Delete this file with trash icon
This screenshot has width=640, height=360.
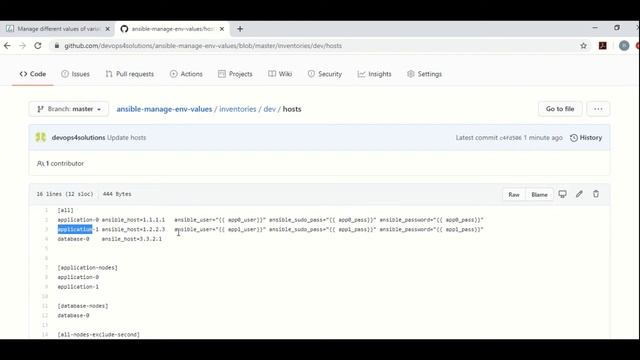[596, 194]
